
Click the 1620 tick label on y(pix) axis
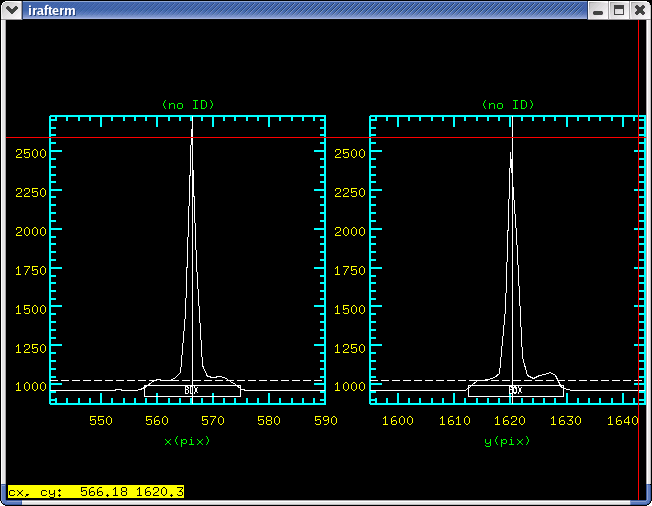click(510, 421)
